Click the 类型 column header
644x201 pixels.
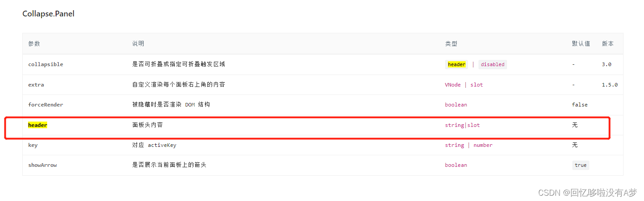tap(451, 43)
